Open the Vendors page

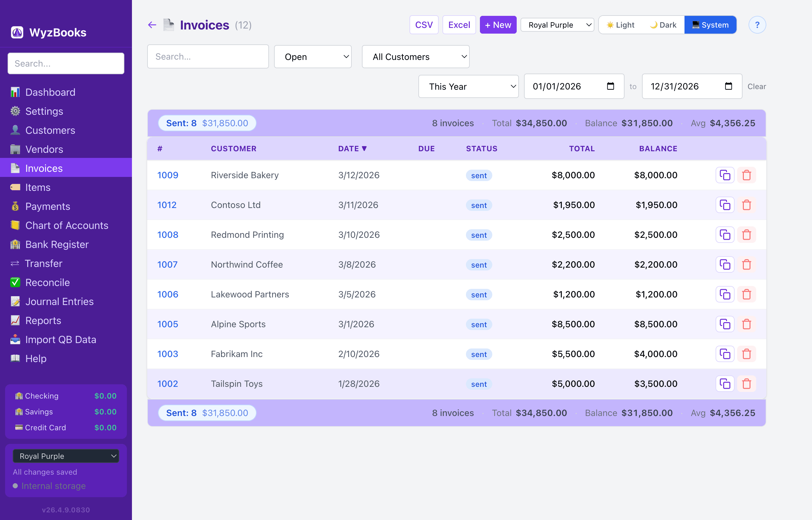pos(44,149)
